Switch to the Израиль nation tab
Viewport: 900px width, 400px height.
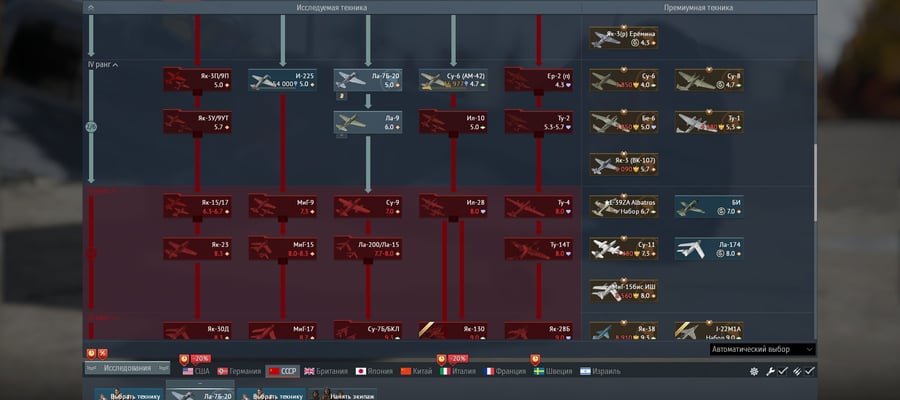click(x=600, y=371)
